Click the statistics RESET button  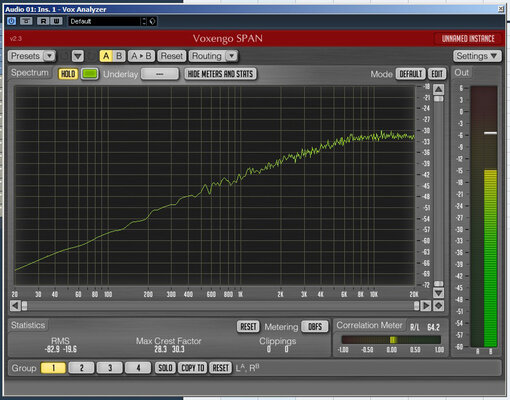pos(248,327)
